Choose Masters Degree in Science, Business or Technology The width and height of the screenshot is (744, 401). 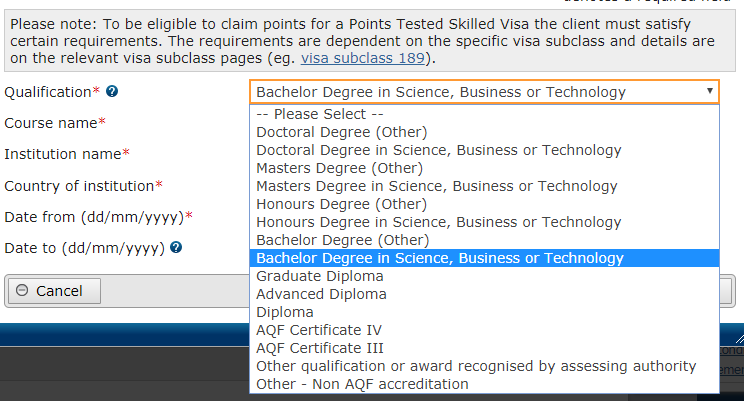pos(436,186)
